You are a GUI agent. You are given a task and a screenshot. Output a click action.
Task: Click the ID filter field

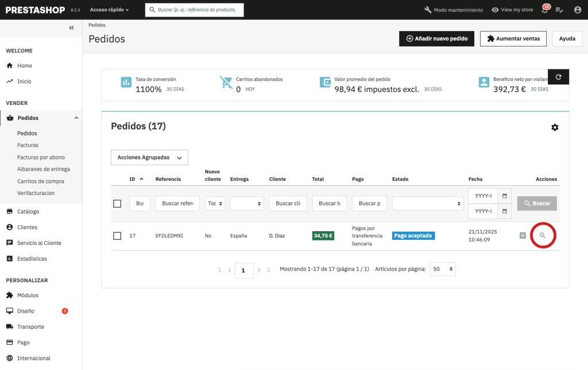tap(140, 203)
